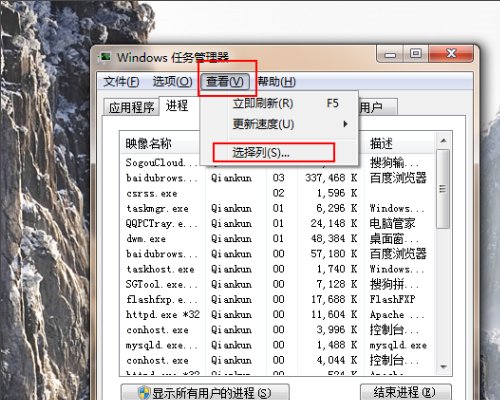Click the 1,596 K memory value
Image resolution: width=500 pixels, height=400 pixels.
coord(337,193)
